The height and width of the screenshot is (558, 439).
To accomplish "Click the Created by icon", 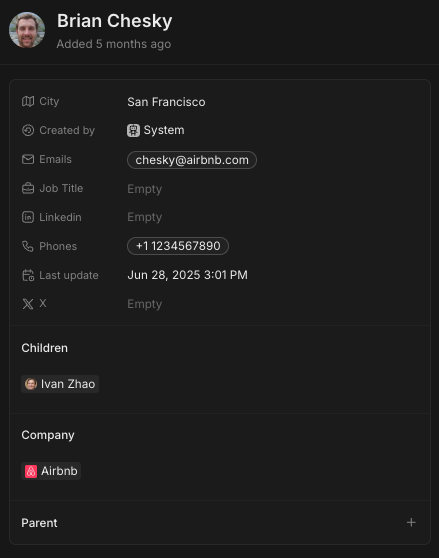I will click(28, 130).
